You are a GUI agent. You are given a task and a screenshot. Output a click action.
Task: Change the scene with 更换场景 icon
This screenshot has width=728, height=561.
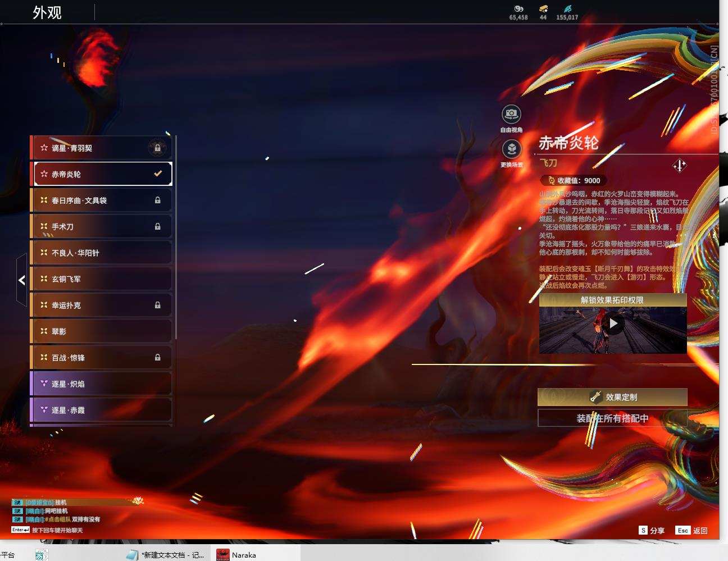pyautogui.click(x=511, y=149)
